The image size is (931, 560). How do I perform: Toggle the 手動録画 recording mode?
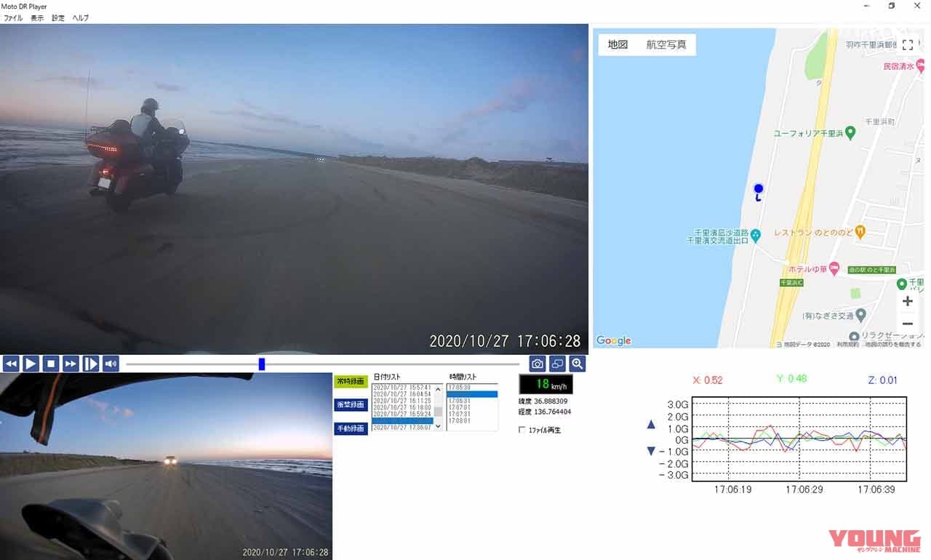[x=351, y=429]
